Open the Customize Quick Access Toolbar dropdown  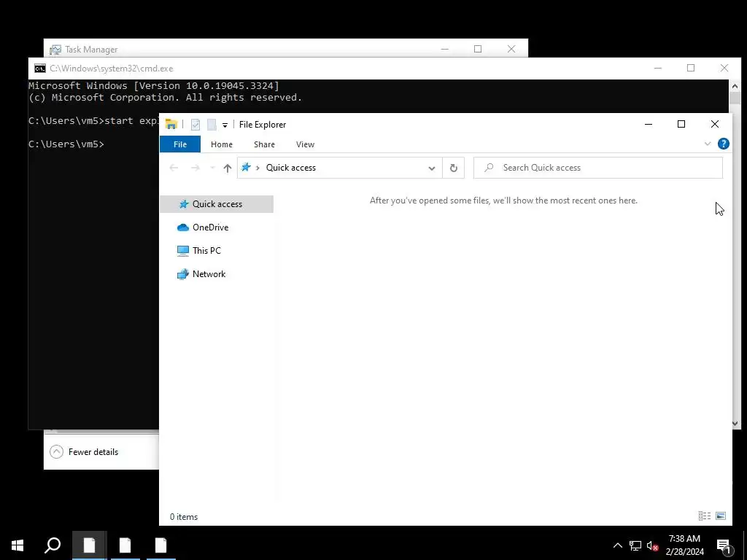(x=225, y=125)
